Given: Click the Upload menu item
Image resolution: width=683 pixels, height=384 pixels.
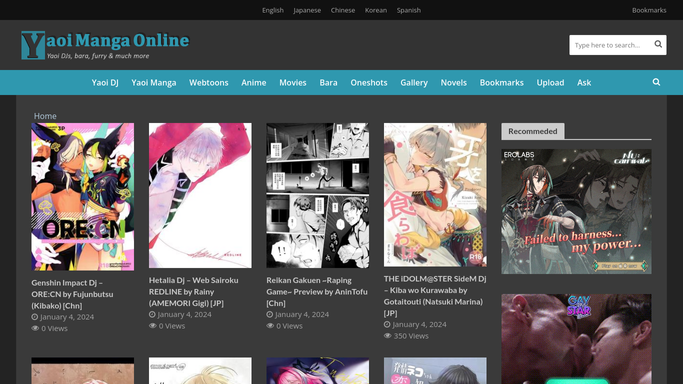Looking at the screenshot, I should click(x=550, y=82).
